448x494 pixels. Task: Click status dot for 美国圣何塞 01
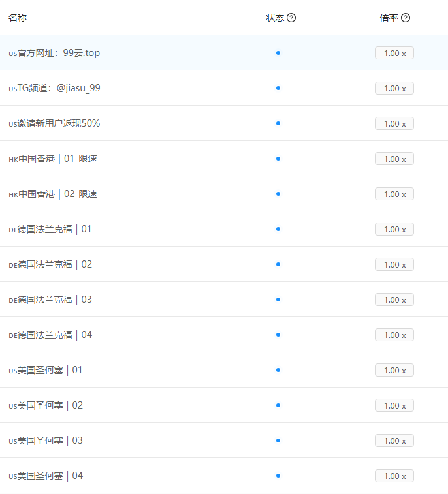click(278, 370)
